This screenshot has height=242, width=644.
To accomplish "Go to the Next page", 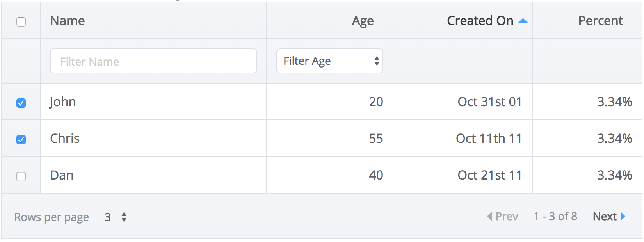I will 605,216.
